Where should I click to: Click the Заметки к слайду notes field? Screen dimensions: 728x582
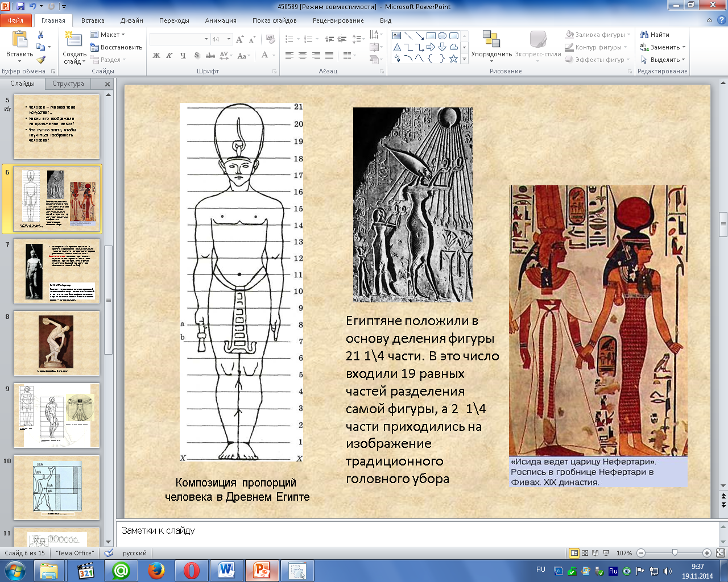(417, 533)
